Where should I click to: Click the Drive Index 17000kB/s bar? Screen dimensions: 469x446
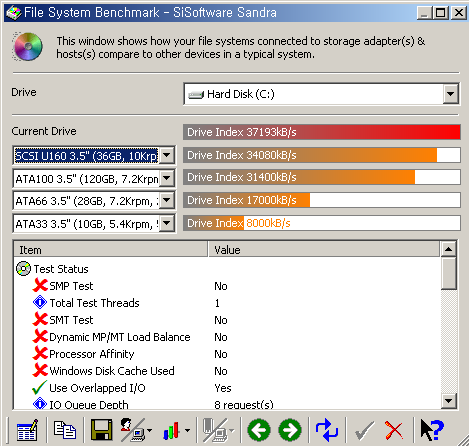pyautogui.click(x=322, y=200)
